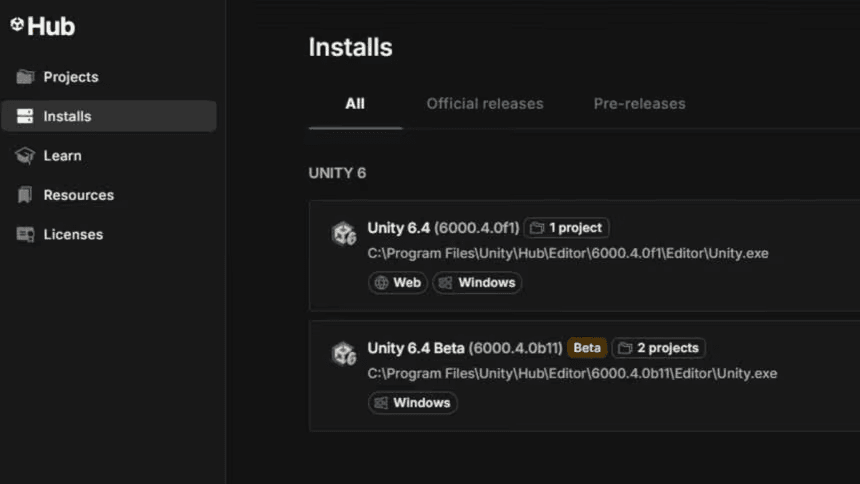Click the Installs drive icon in sidebar
Viewport: 860px width, 484px height.
click(25, 116)
